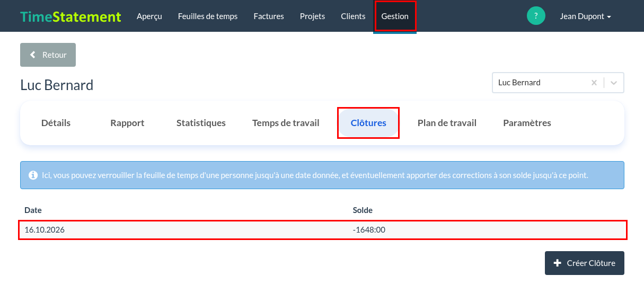Click the Créer Clôture button
This screenshot has height=293, width=644.
click(x=584, y=263)
